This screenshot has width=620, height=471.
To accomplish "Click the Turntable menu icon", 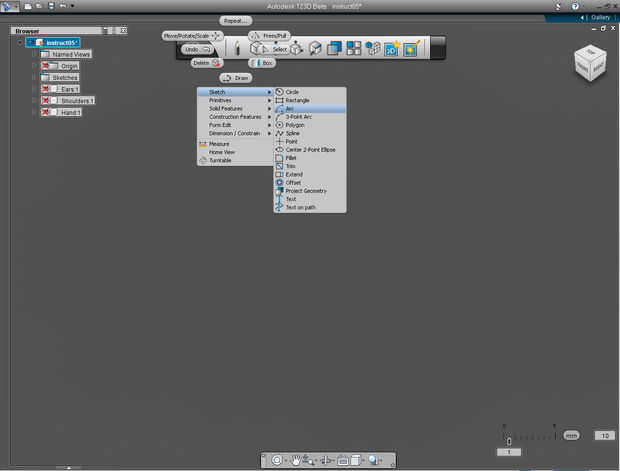I will pyautogui.click(x=203, y=161).
